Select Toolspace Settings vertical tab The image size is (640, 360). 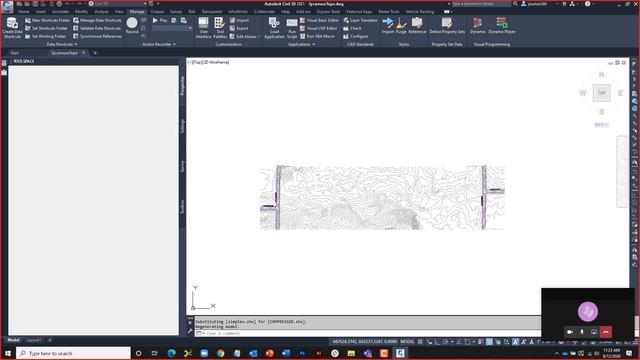pyautogui.click(x=182, y=126)
